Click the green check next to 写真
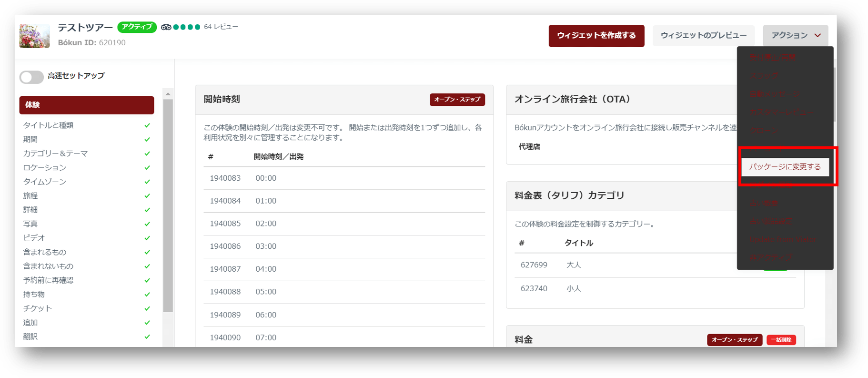Viewport: 868px width, 378px height. point(147,224)
